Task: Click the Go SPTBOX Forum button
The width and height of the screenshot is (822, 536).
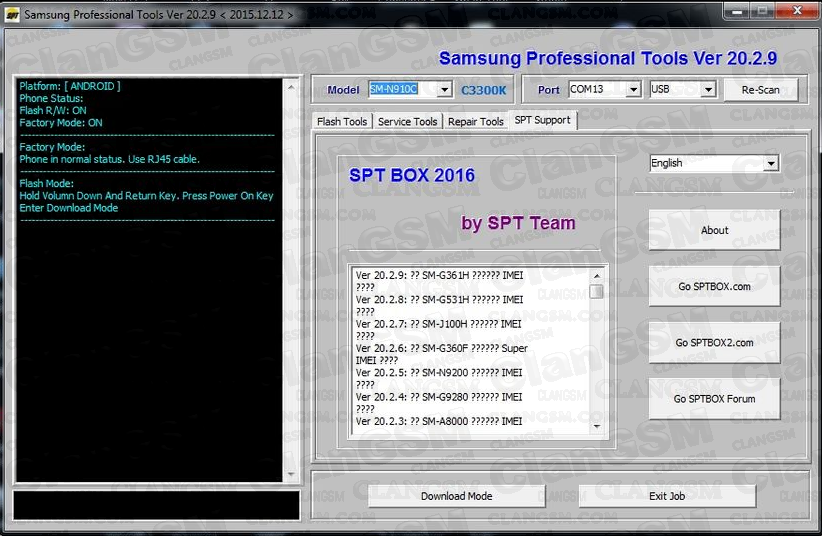Action: point(714,399)
